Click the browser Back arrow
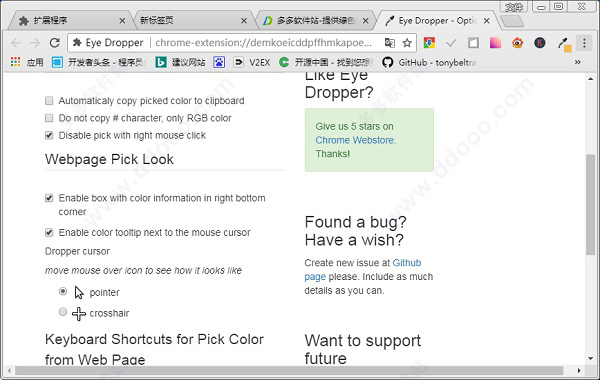Screen dimensions: 600x380 (16, 42)
